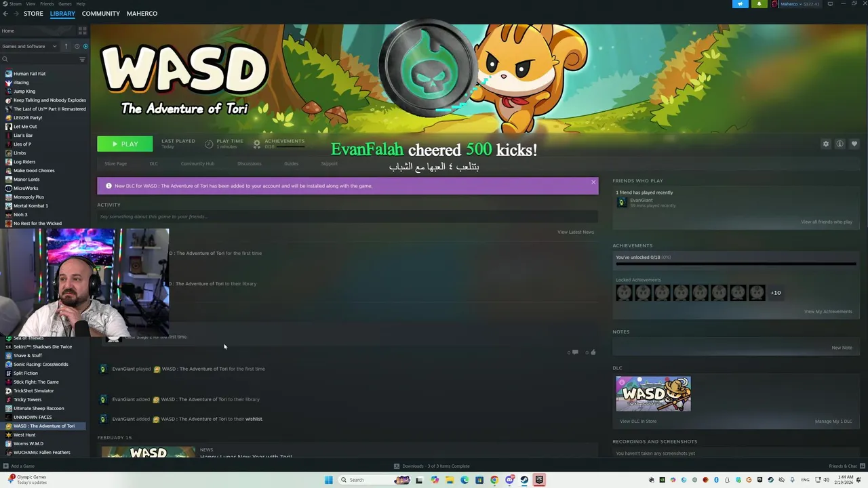This screenshot has width=868, height=488.
Task: Expand the Games and Software filter dropdown
Action: click(30, 46)
